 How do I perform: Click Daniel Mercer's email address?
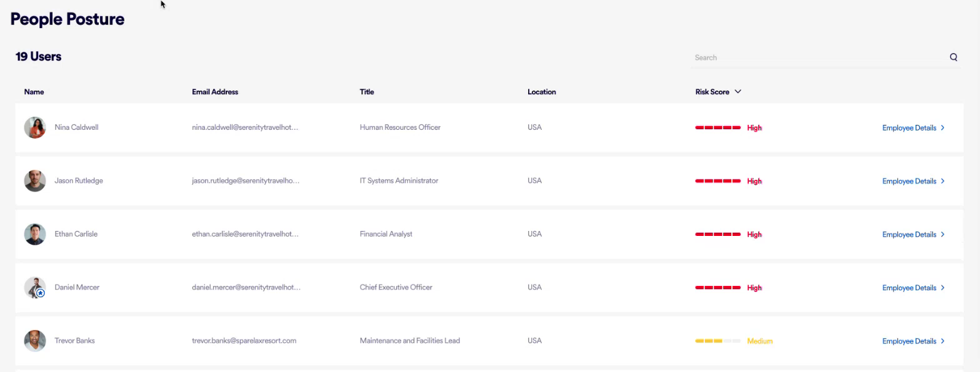(x=246, y=288)
